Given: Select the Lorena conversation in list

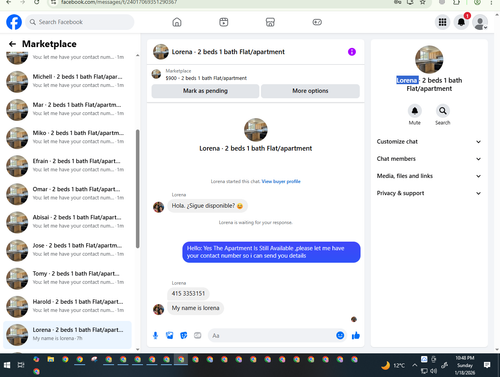Looking at the screenshot, I should tap(67, 335).
